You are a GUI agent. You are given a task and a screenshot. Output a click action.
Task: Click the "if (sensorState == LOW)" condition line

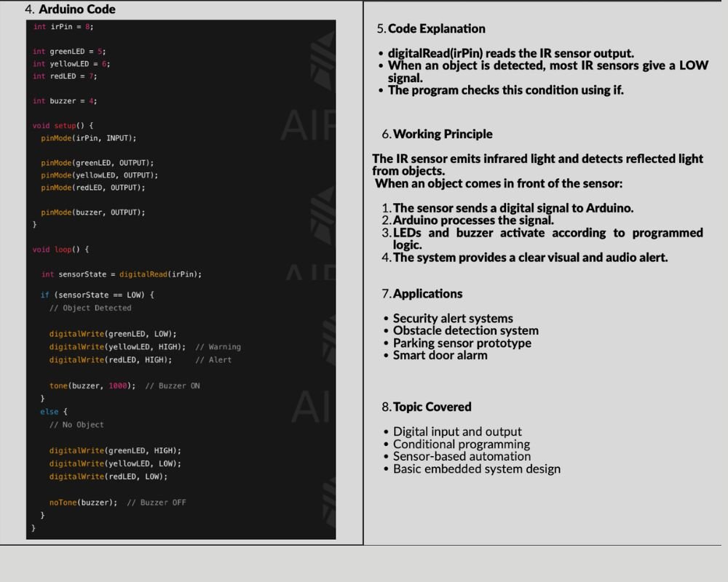[x=97, y=295]
